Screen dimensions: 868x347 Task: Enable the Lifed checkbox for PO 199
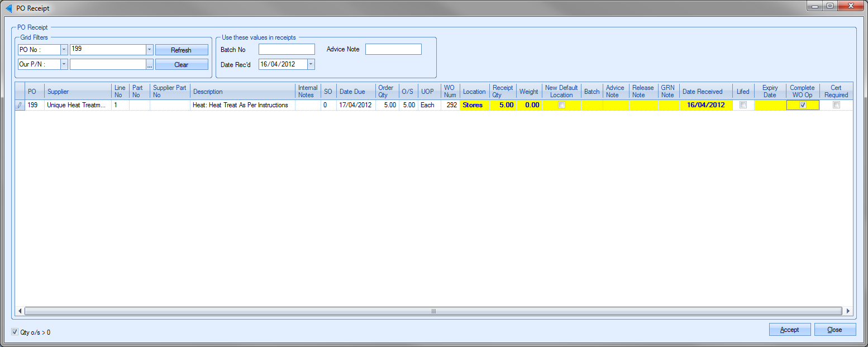(x=743, y=105)
